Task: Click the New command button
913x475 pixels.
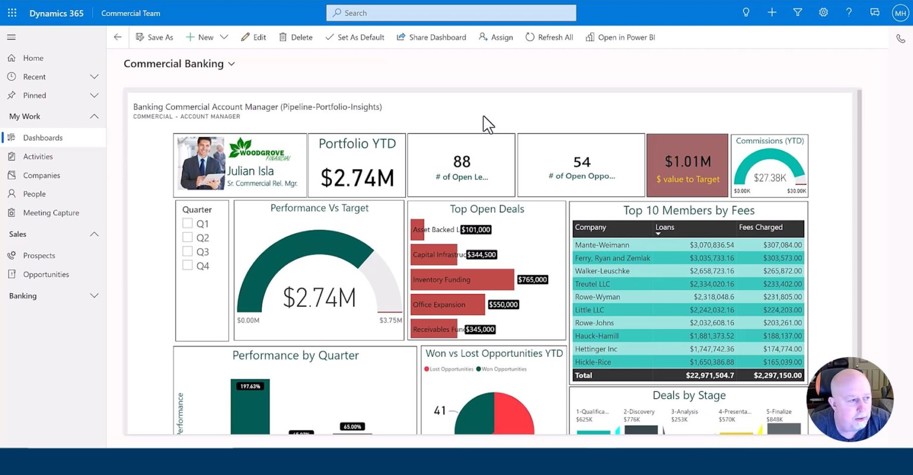Action: (x=200, y=37)
